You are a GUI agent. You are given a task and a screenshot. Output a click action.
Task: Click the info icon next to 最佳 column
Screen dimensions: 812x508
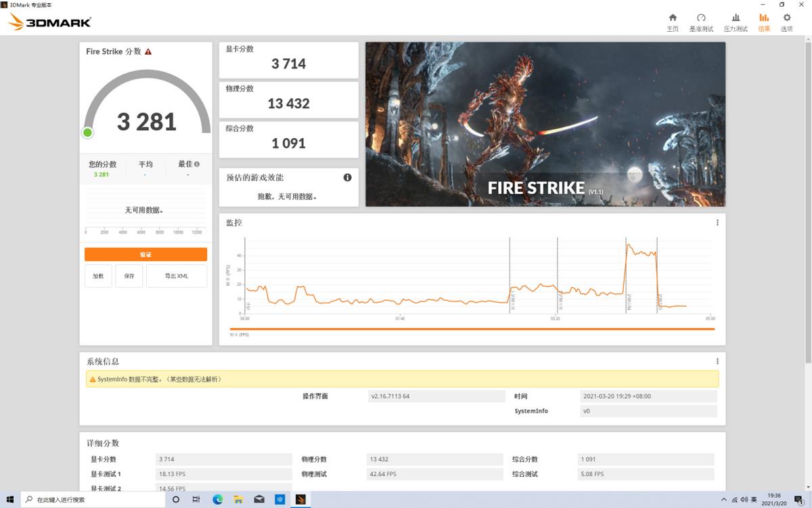196,163
